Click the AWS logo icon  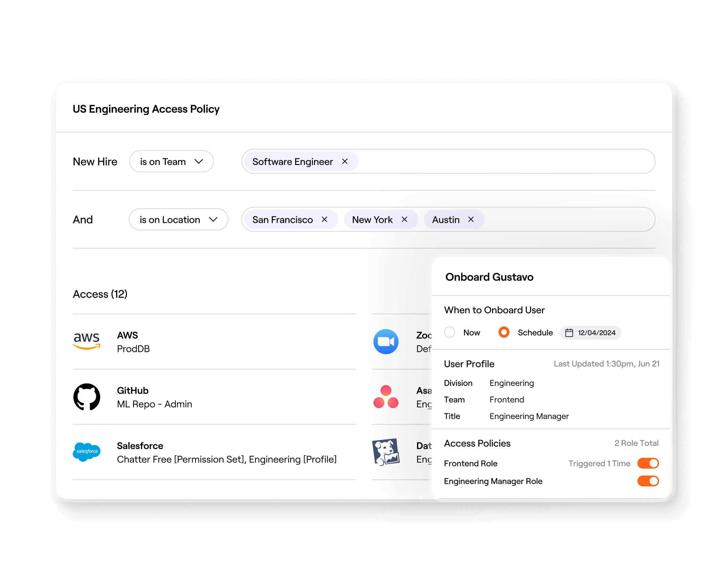point(87,341)
